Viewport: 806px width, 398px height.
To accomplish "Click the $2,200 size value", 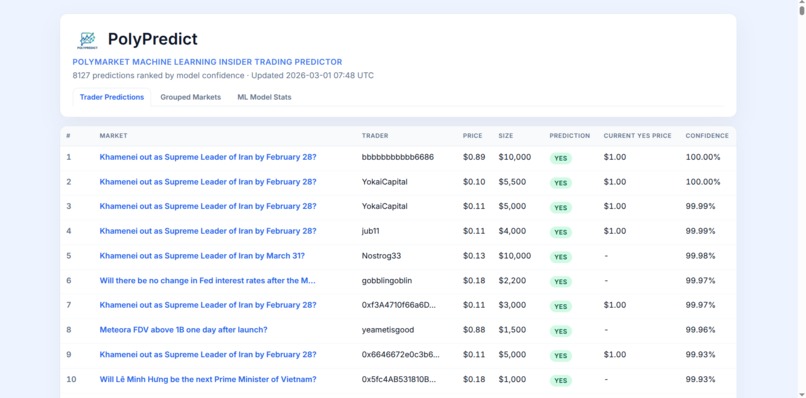I will [512, 280].
